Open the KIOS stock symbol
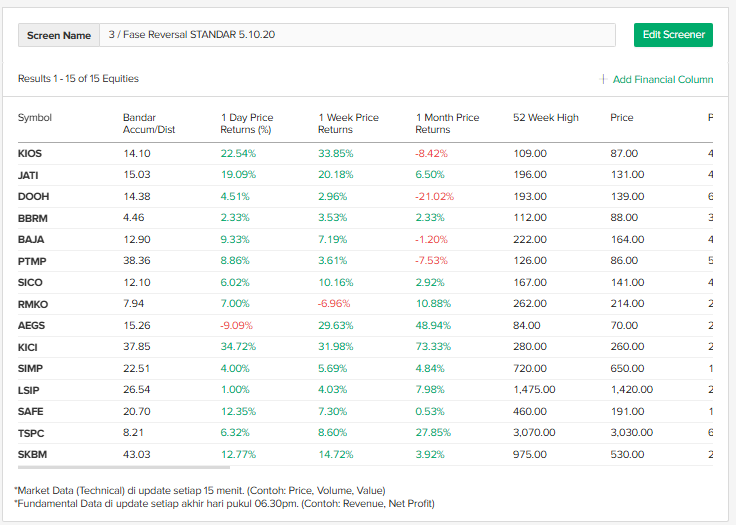 click(31, 154)
